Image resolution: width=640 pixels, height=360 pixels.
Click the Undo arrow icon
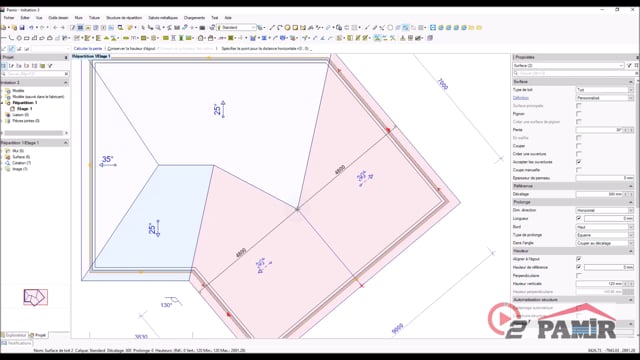[31, 28]
